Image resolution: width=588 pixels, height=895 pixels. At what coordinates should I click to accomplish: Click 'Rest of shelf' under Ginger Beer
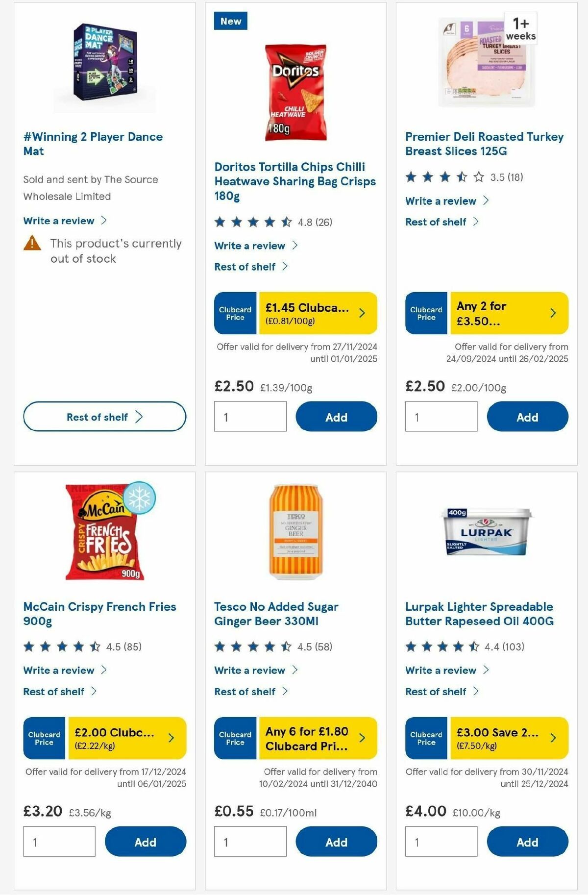point(246,692)
